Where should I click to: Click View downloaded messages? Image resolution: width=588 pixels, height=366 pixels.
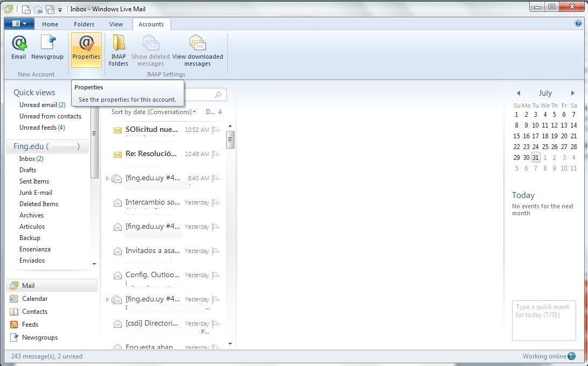[x=197, y=51]
